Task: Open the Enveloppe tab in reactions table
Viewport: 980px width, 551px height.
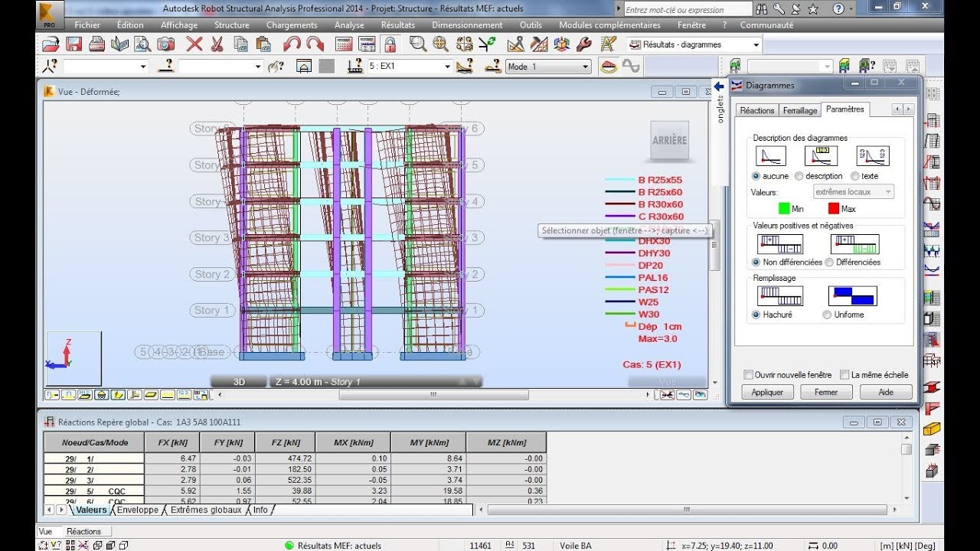Action: (138, 510)
